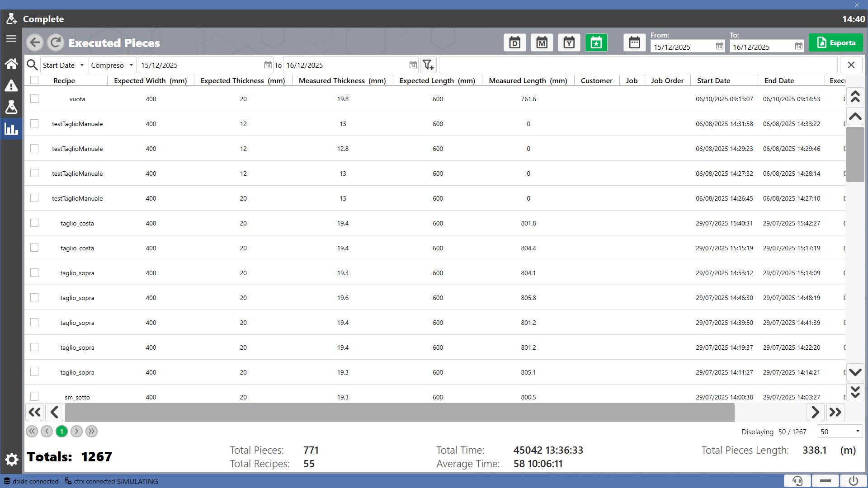
Task: Open the statistics bar chart icon
Action: click(11, 129)
